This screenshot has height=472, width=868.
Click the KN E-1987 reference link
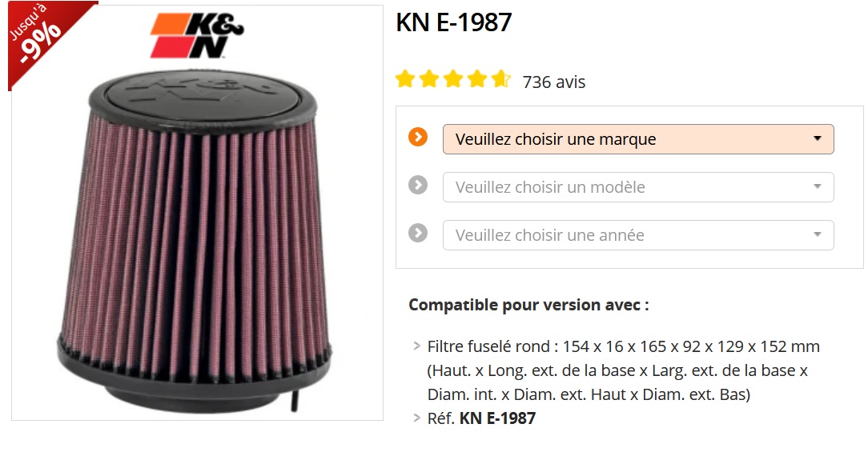(497, 418)
